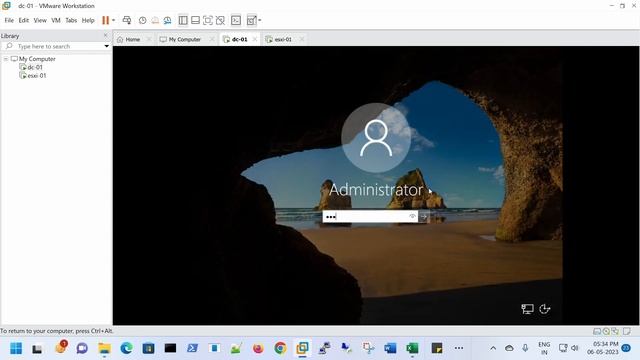The width and height of the screenshot is (640, 360).
Task: Send Ctrl+Alt+Del to the virtual machine
Action: 127,20
